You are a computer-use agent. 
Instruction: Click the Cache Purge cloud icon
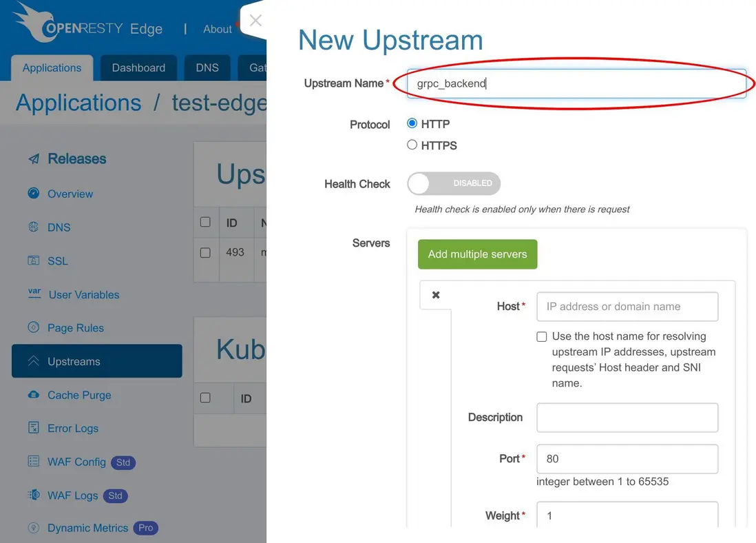tap(33, 395)
